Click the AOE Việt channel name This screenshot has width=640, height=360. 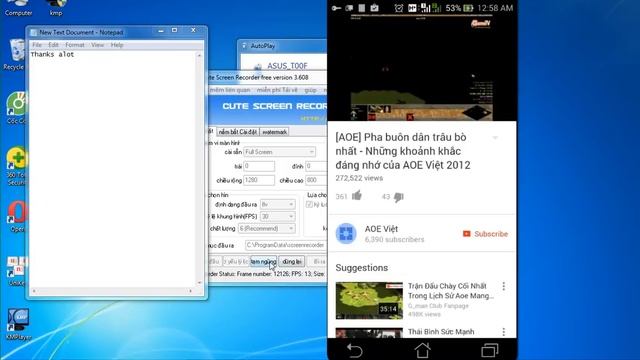coord(381,229)
